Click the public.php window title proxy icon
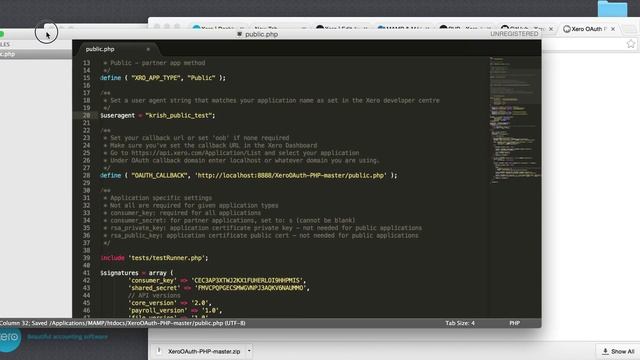Screen dimensions: 640x360 [240, 34]
